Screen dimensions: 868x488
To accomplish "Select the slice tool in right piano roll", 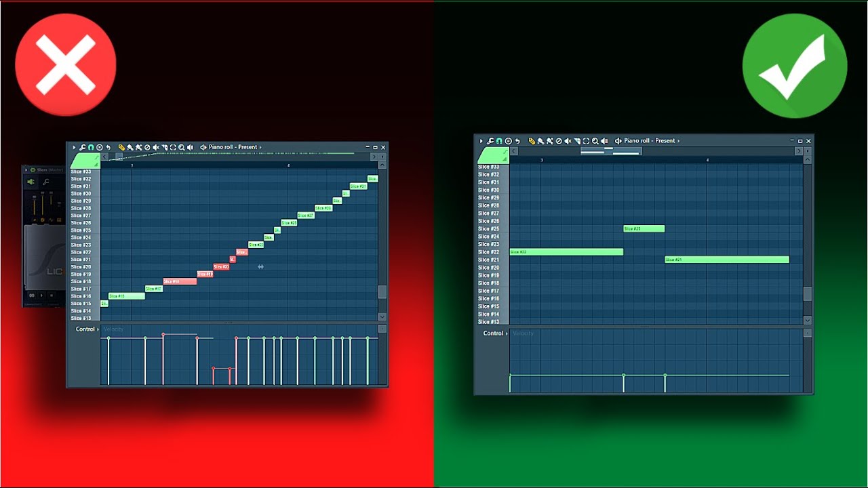I will click(577, 141).
